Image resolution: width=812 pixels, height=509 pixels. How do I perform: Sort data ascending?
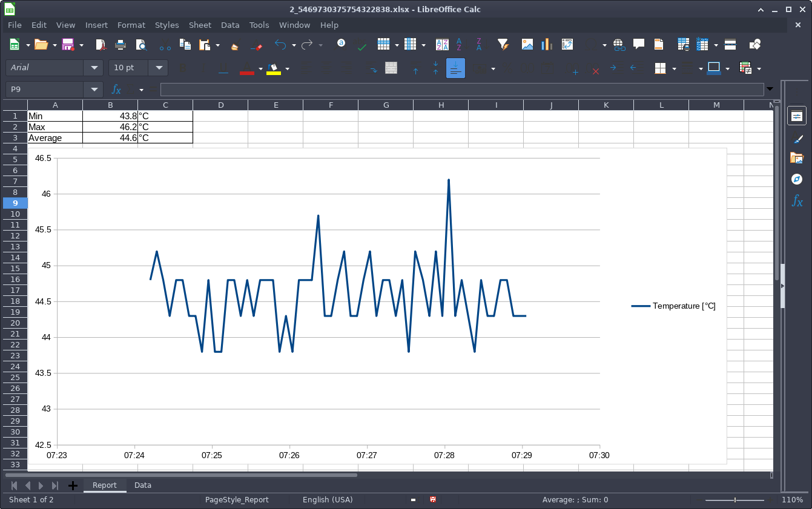click(x=459, y=44)
